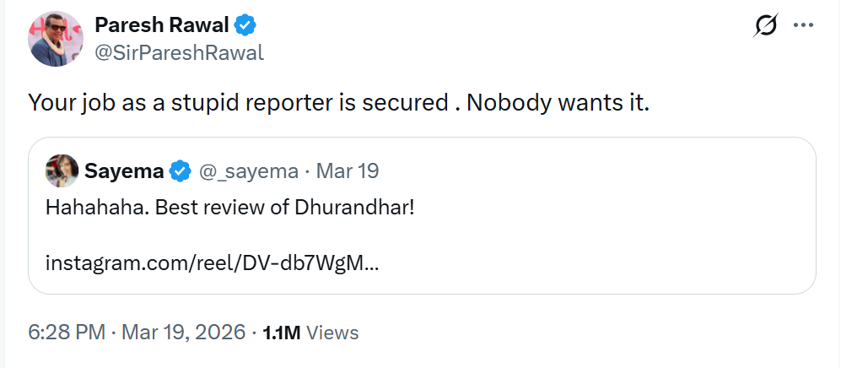Click 'Nobody wants it.' in main post
This screenshot has width=868, height=368.
[558, 103]
